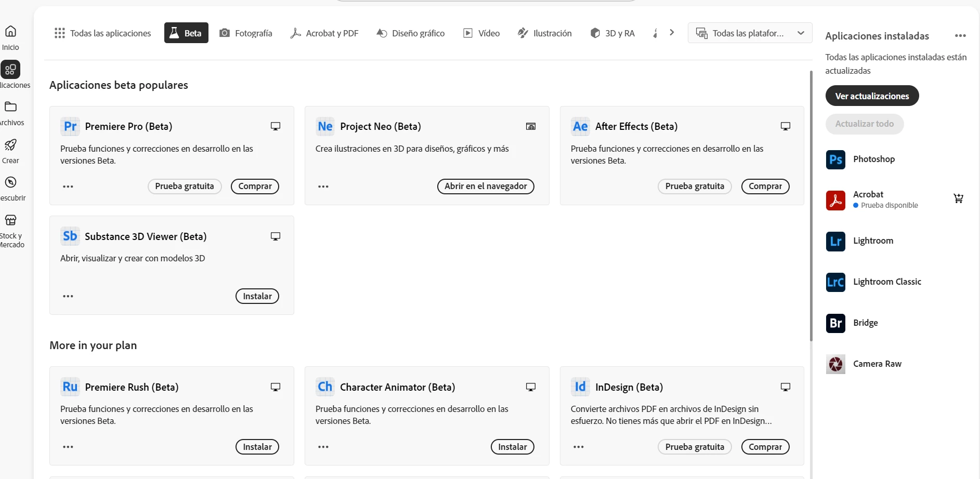This screenshot has height=479, width=980.
Task: Click the InDesign (Beta) icon
Action: click(x=581, y=387)
